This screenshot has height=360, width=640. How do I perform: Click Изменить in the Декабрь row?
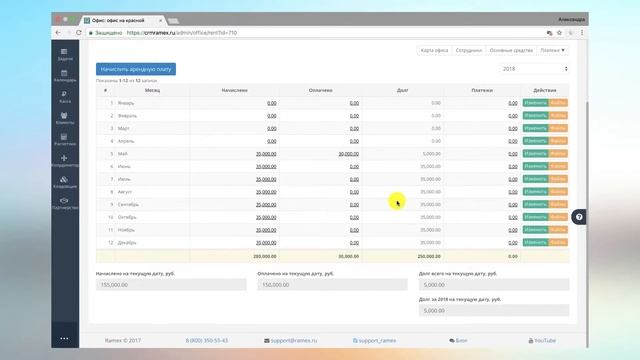535,242
